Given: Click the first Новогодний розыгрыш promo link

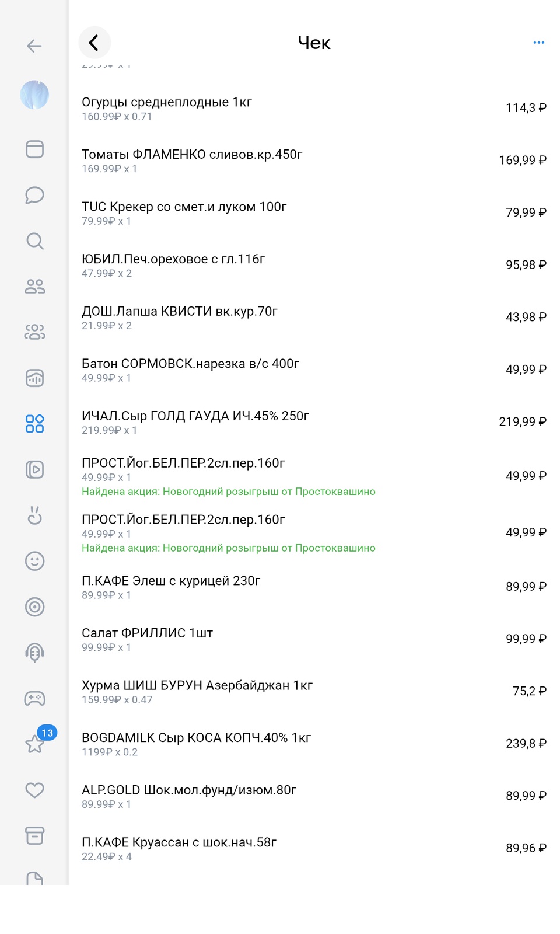Looking at the screenshot, I should [x=228, y=492].
